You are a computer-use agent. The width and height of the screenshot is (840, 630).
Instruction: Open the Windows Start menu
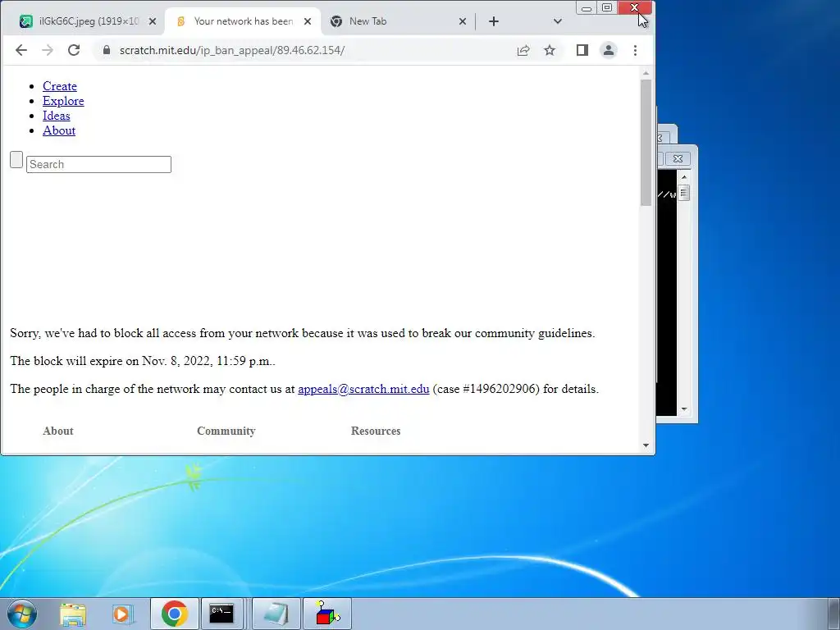(22, 614)
